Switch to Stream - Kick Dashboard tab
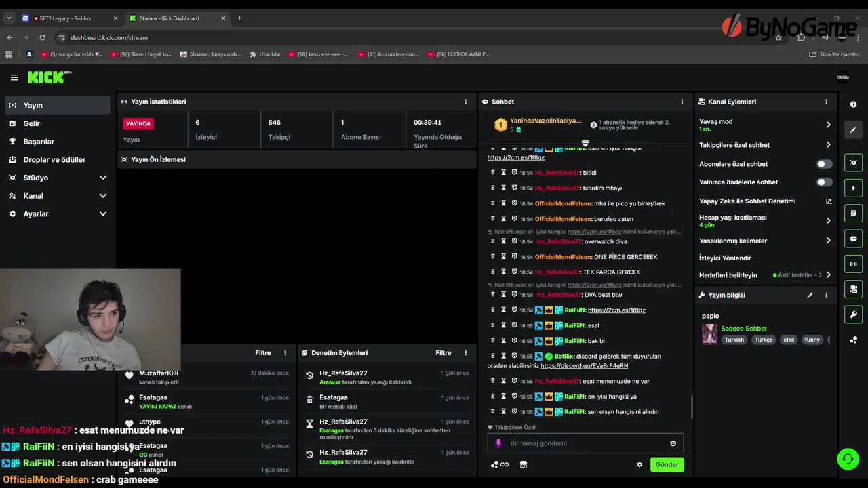This screenshot has height=488, width=868. pyautogui.click(x=176, y=18)
